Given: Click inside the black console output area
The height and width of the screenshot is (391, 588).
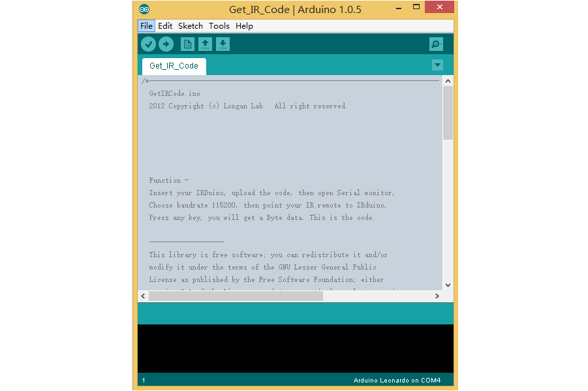Looking at the screenshot, I should [x=296, y=349].
